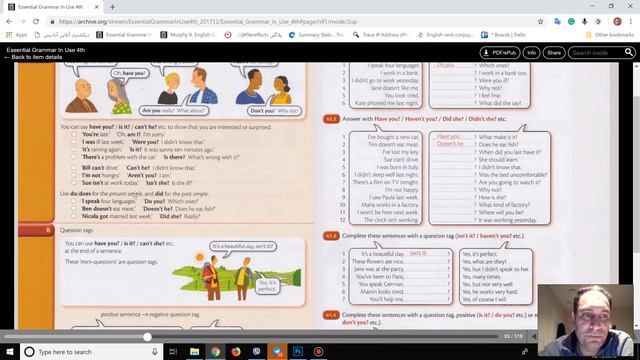640x360 pixels.
Task: Click the webcam overlay thumbnail
Action: (x=586, y=320)
